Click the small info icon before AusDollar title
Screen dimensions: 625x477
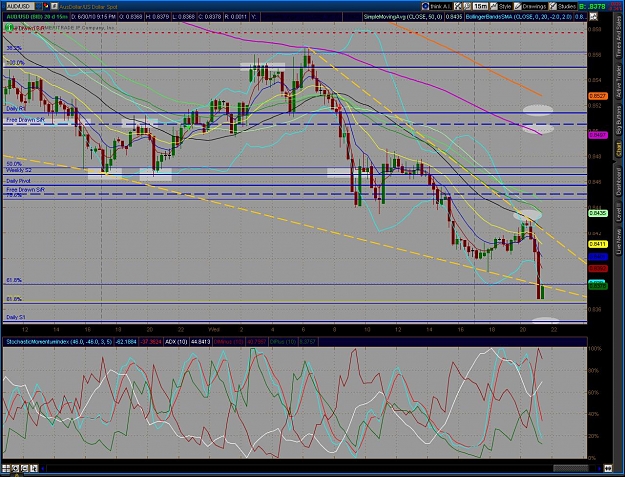click(x=54, y=6)
